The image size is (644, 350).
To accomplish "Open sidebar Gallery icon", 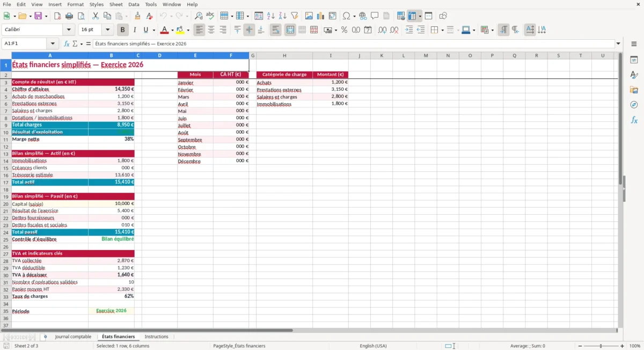I will tap(634, 90).
